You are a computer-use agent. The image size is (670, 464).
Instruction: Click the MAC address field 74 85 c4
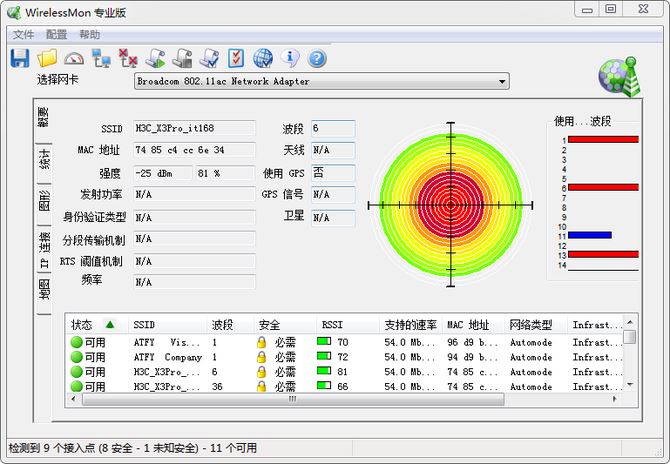coord(194,150)
